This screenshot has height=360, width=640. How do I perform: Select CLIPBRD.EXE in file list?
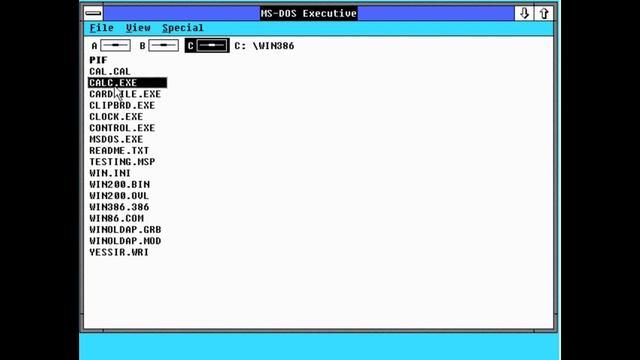122,105
